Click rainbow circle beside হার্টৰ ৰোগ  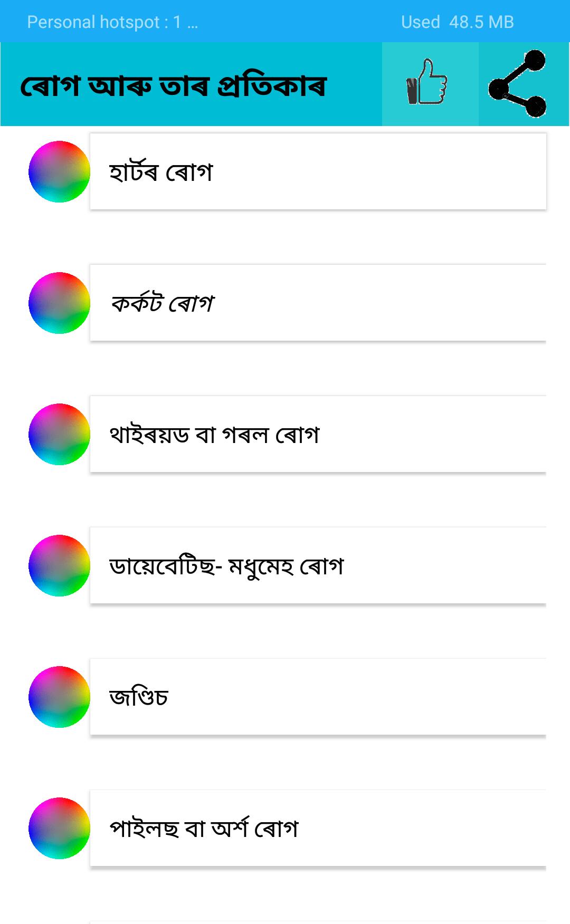click(59, 171)
